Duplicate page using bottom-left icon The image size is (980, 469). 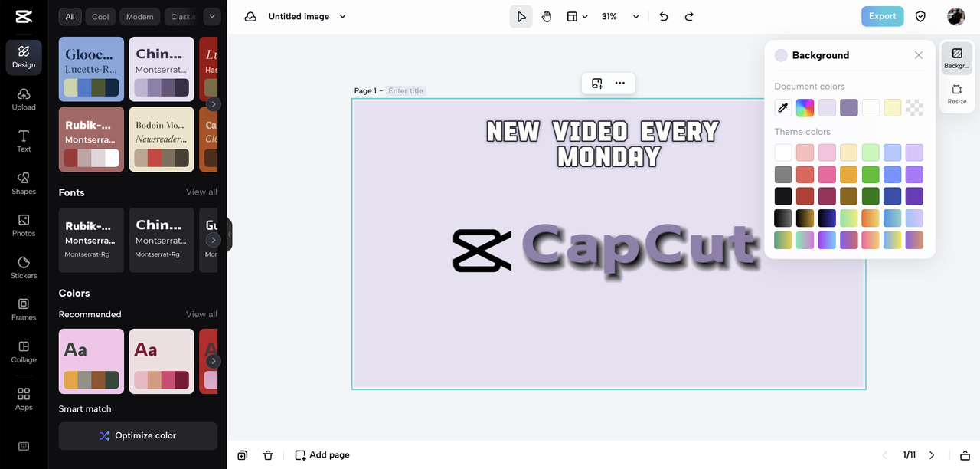pyautogui.click(x=243, y=455)
